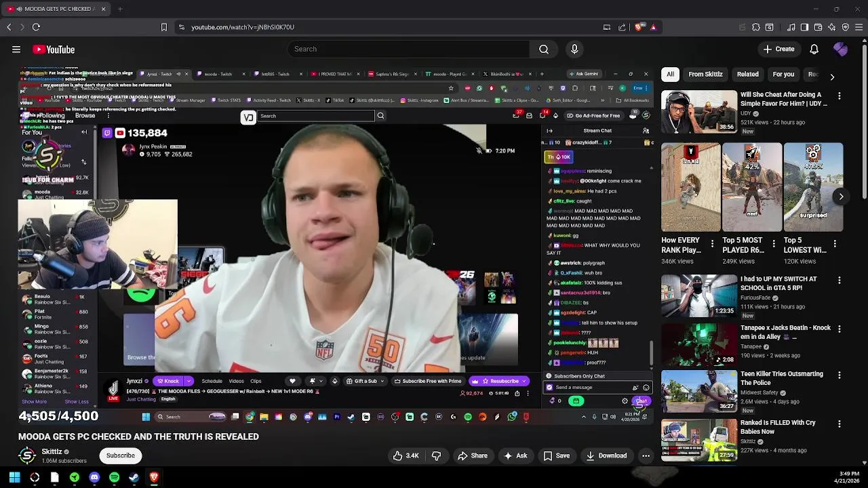The width and height of the screenshot is (868, 488).
Task: Select the For you filter chip
Action: pos(783,74)
